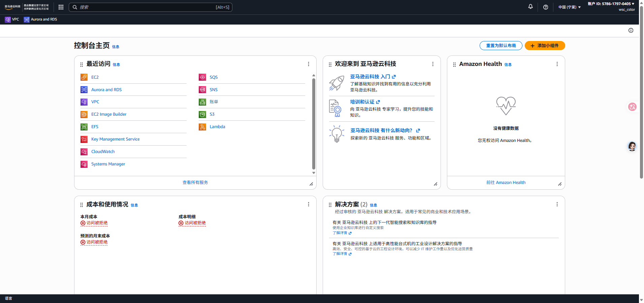Click the Amazon Health widget resize corner handle

tap(560, 184)
